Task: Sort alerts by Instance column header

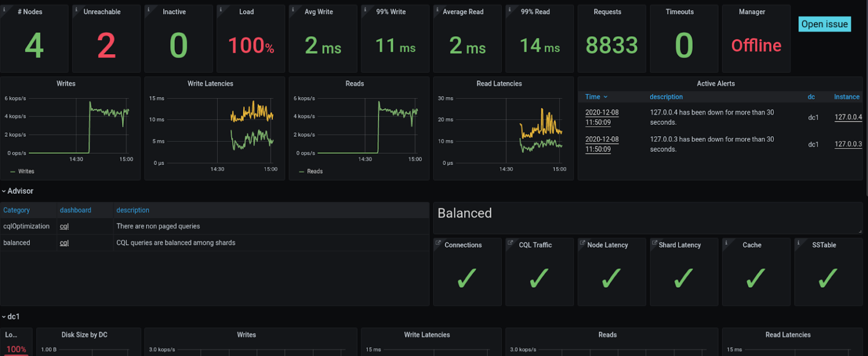Action: [x=846, y=97]
